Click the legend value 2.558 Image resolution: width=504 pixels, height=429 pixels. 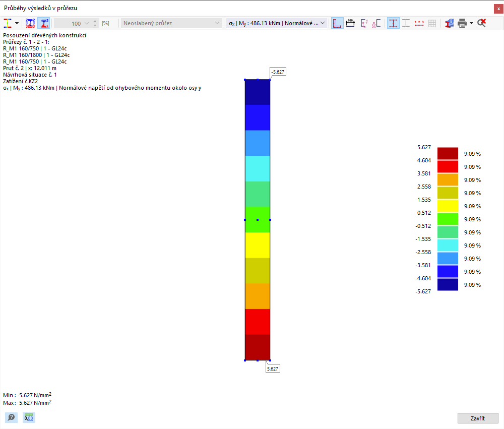(x=424, y=187)
